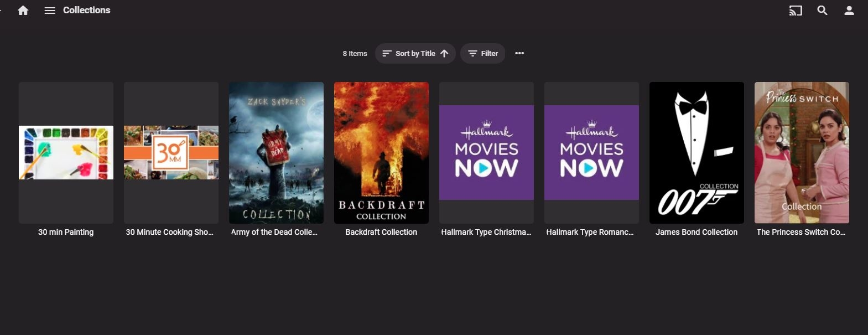
Task: Go to the Home screen icon
Action: [23, 11]
